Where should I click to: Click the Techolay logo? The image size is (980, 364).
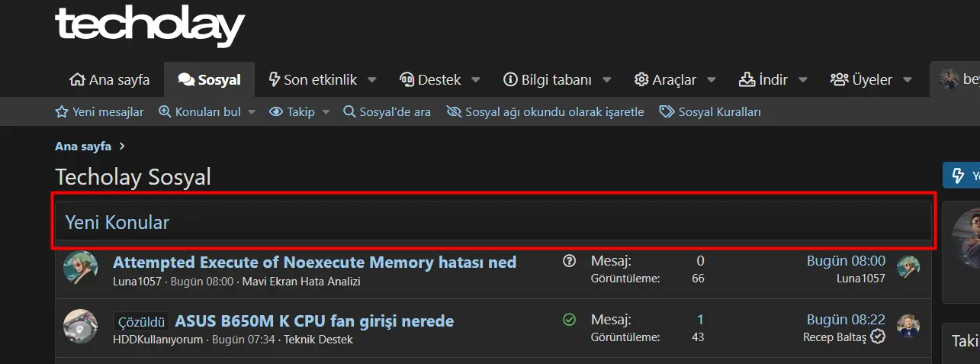[x=150, y=27]
